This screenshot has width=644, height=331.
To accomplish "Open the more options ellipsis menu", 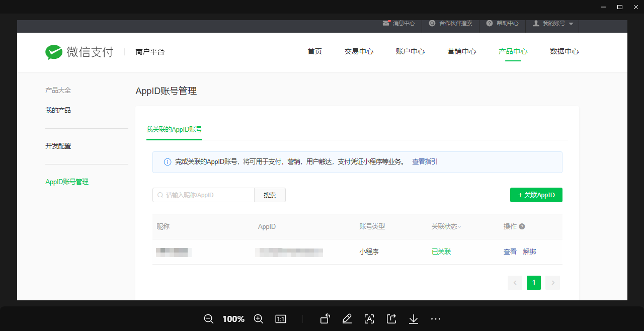I will (436, 319).
